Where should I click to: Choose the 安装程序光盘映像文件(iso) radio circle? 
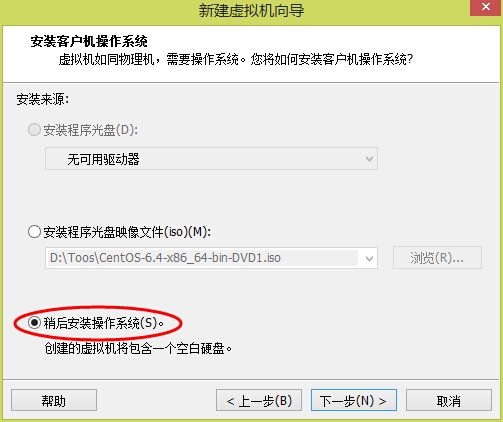[34, 231]
